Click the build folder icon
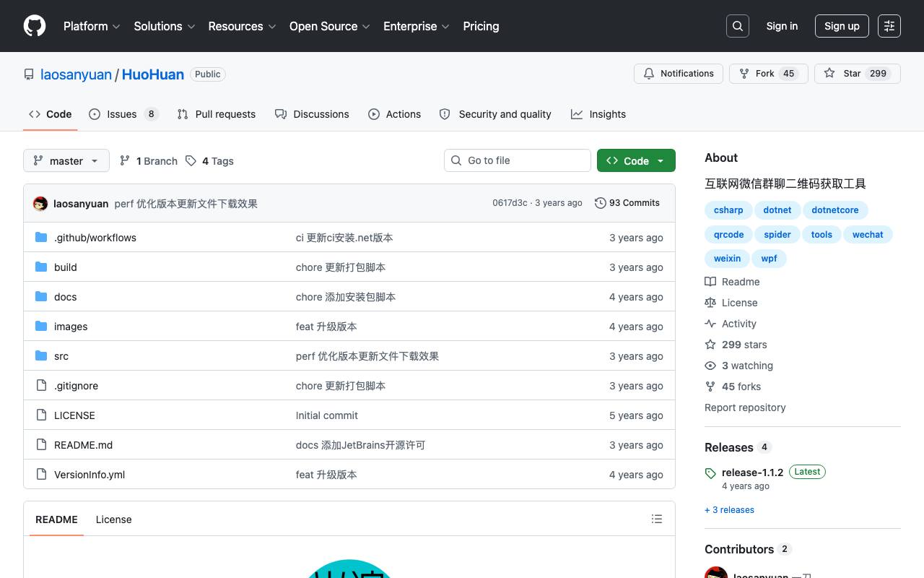Screen dimensions: 924x578 (x=41, y=267)
